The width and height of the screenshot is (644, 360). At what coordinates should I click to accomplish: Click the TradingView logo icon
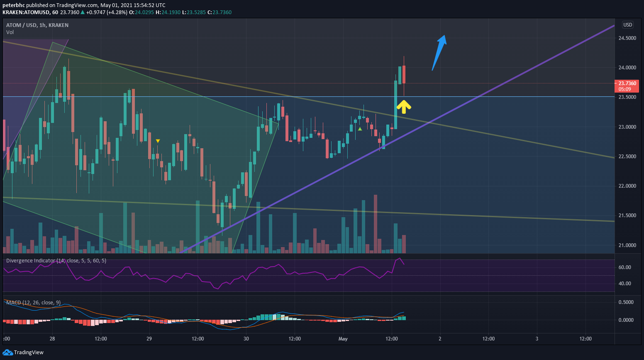(7, 352)
